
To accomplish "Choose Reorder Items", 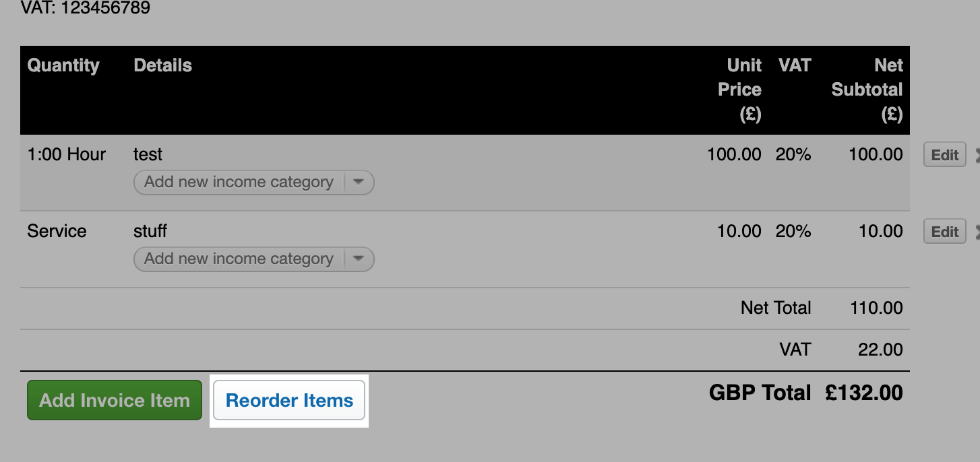I will pos(289,400).
